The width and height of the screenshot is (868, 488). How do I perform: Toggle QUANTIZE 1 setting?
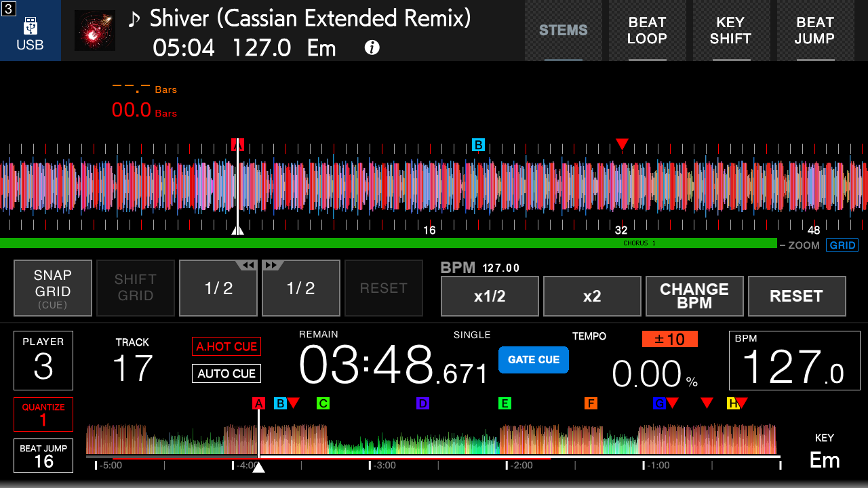coord(43,414)
